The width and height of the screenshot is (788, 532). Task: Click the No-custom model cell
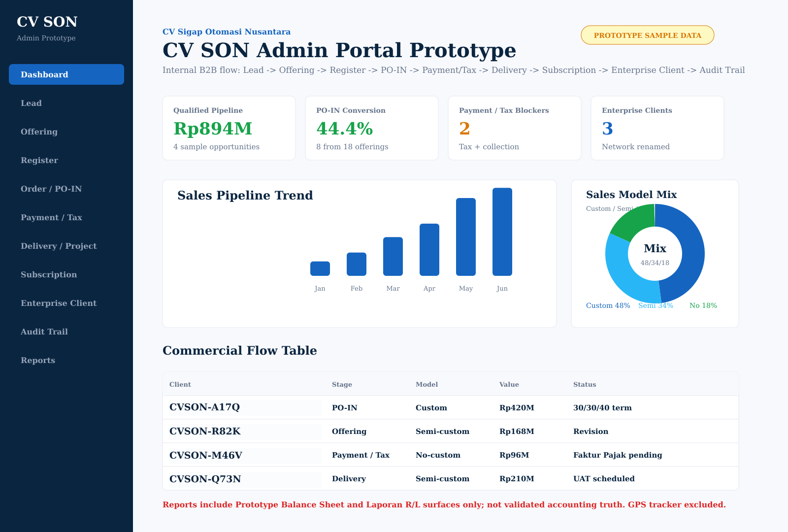point(438,455)
